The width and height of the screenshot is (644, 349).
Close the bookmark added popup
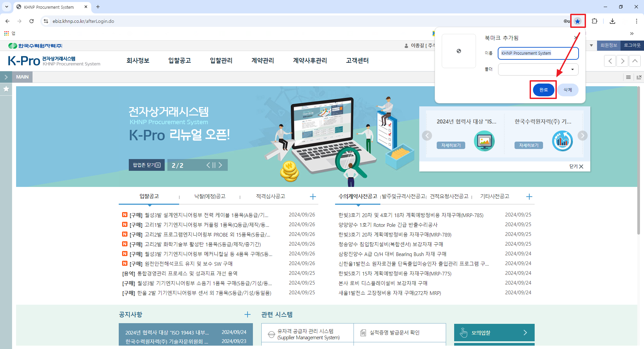(x=576, y=37)
